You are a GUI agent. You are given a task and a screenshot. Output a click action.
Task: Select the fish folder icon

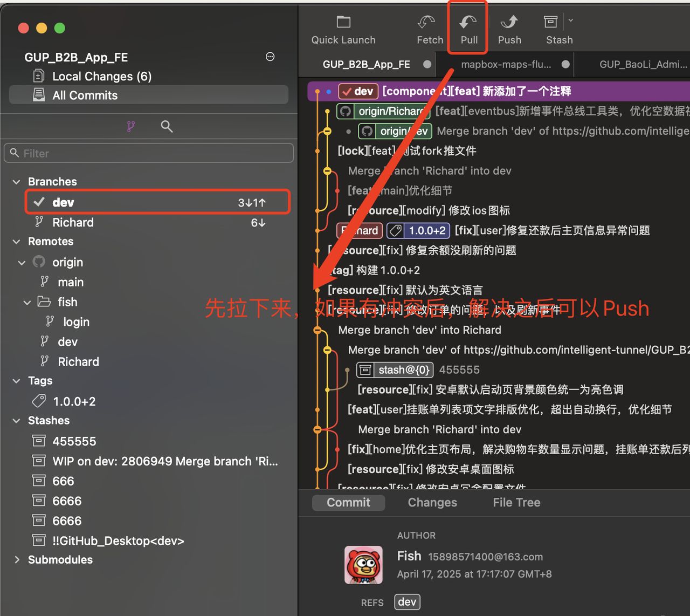coord(44,302)
